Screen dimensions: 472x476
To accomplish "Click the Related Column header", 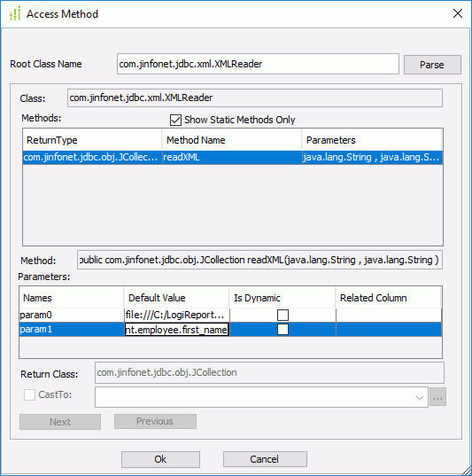I will coord(388,298).
